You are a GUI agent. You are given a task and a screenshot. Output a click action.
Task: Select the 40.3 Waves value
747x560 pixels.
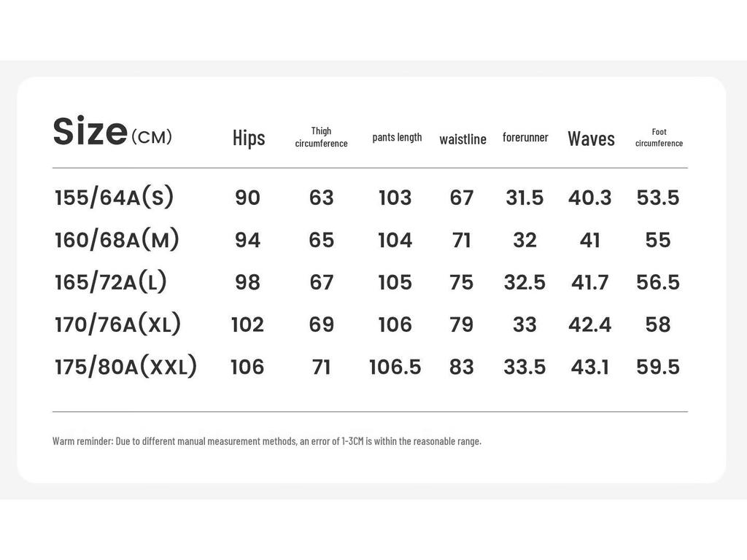tap(589, 198)
